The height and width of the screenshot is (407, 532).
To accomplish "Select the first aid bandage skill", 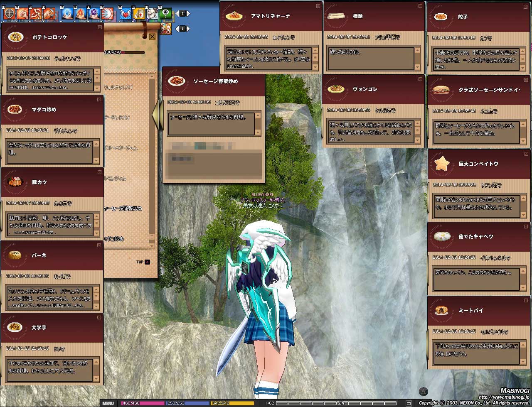I will pyautogui.click(x=139, y=14).
